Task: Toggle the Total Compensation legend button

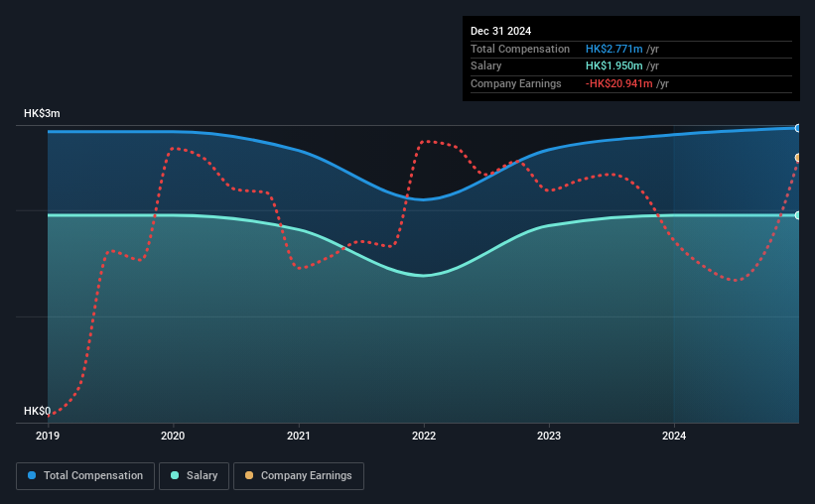Action: tap(85, 476)
